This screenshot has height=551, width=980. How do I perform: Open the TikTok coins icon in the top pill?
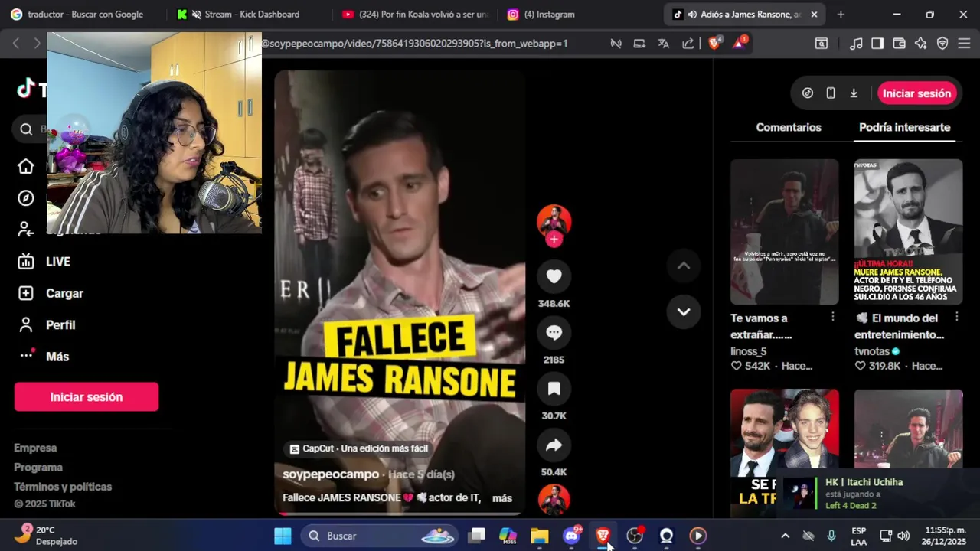pyautogui.click(x=808, y=93)
